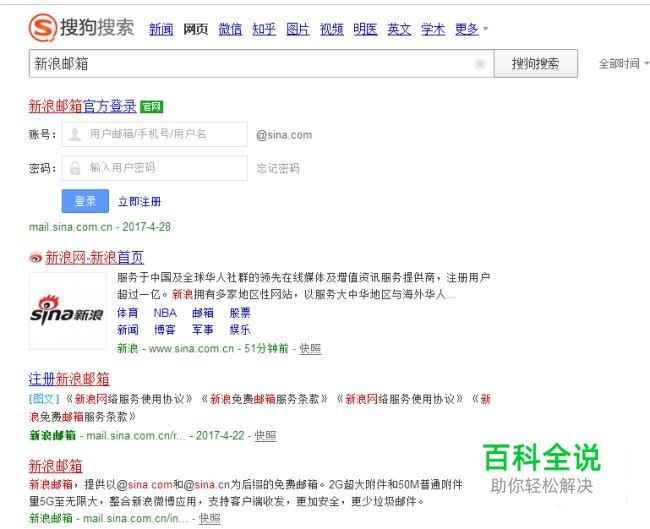This screenshot has height=529, width=650.
Task: Open 快照 for the 2017-4-22 result
Action: pos(266,436)
